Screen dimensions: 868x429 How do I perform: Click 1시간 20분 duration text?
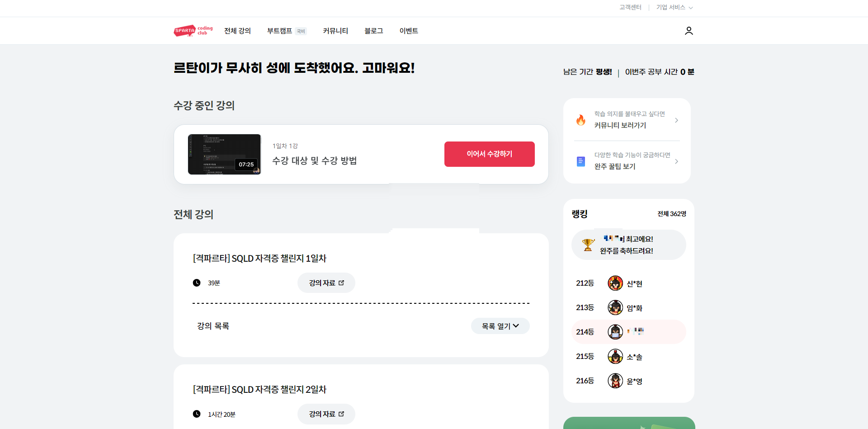[x=222, y=415]
